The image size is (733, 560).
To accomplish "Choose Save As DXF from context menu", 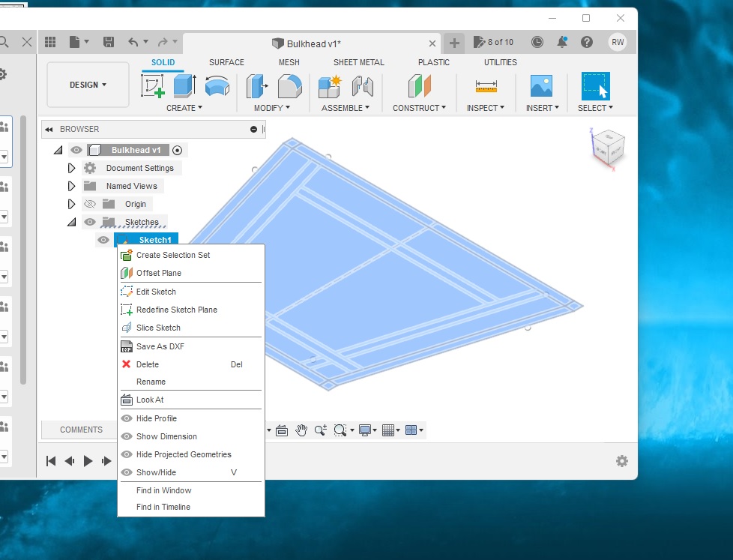I will [x=160, y=346].
